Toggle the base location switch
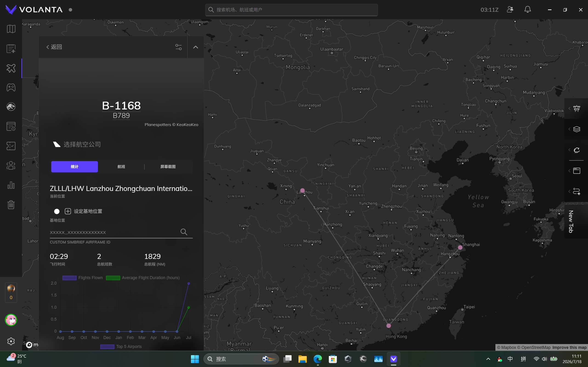 tap(57, 211)
